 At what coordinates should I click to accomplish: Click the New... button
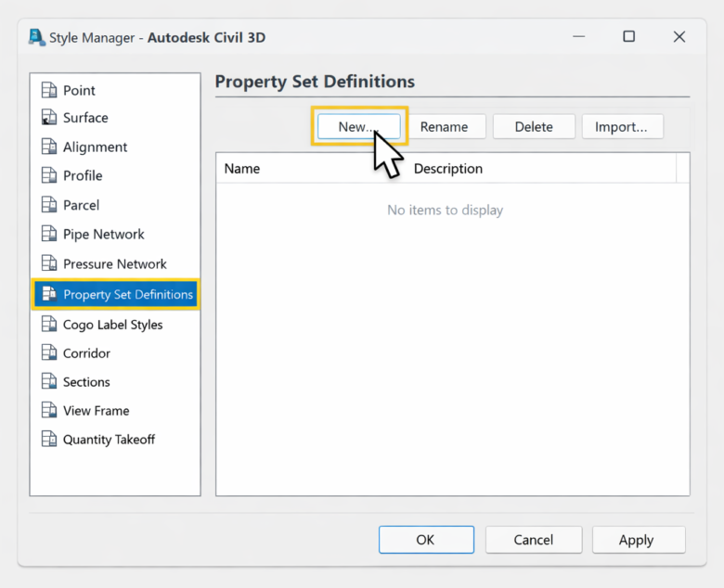pos(359,126)
